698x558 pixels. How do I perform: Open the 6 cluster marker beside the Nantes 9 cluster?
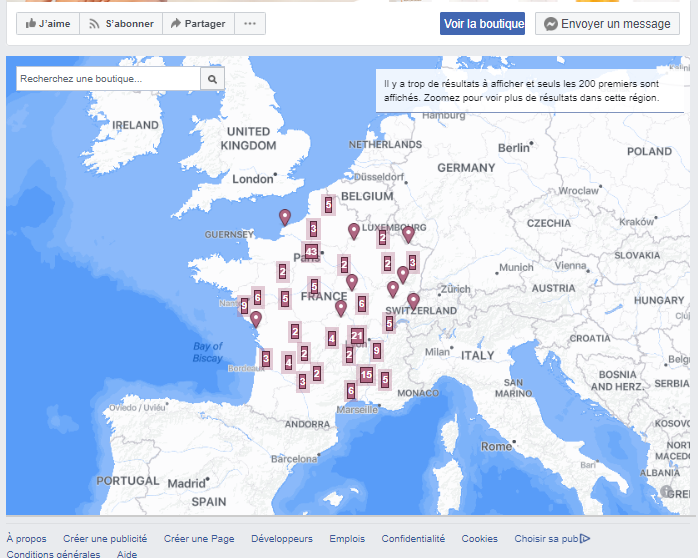(x=257, y=297)
